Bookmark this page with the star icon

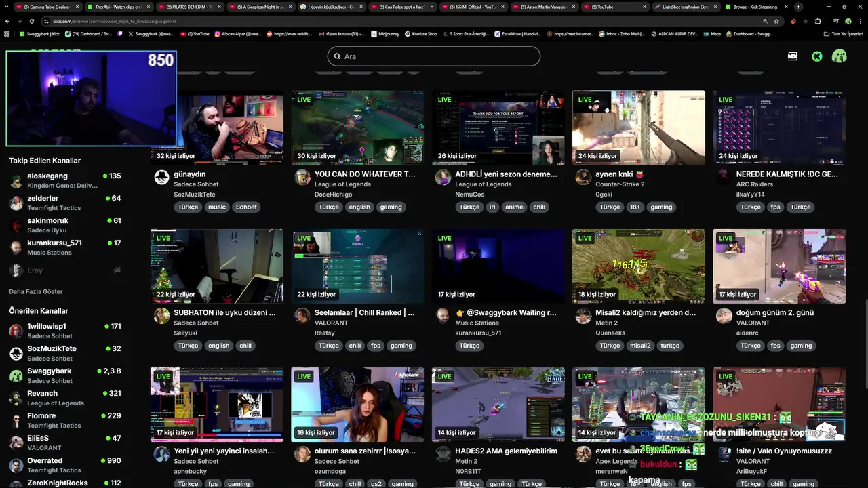click(776, 21)
